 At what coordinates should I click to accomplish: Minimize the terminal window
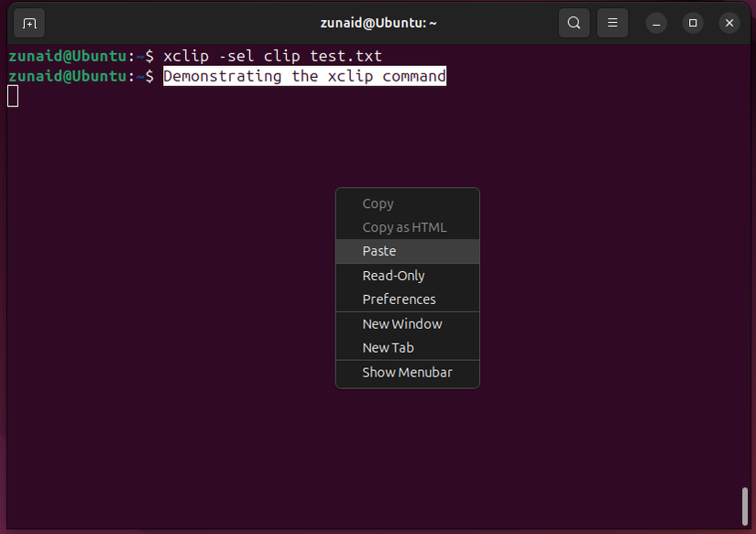656,22
